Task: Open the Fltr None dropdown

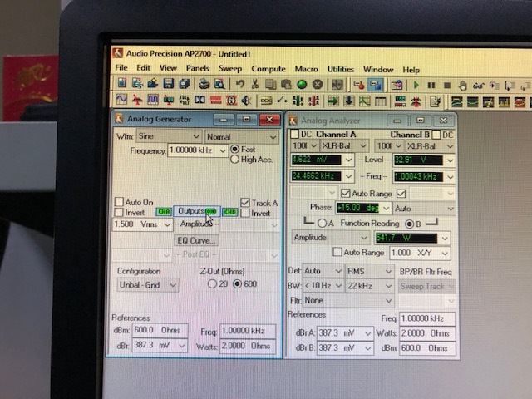Action: coord(347,300)
